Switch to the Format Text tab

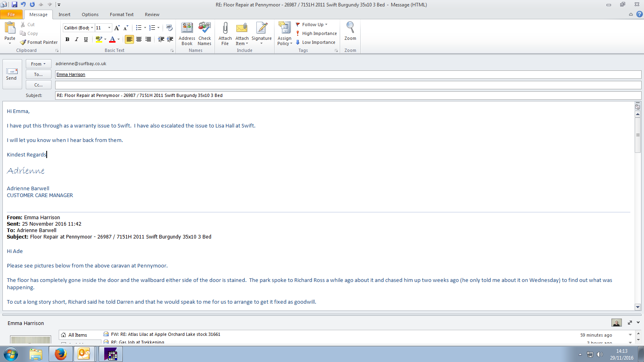click(122, 14)
